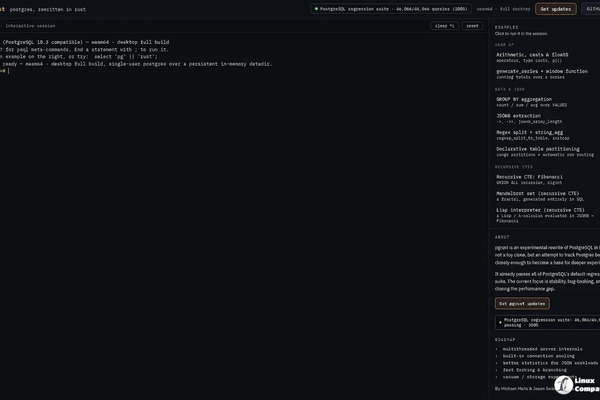Click the 'built-in connection pooling' roadmap item

tap(538, 356)
